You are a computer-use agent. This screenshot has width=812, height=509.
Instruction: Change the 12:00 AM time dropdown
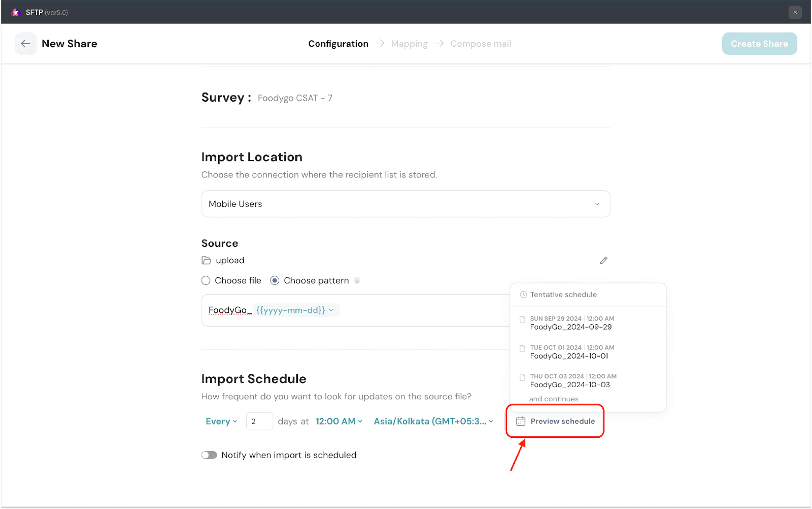[339, 422]
